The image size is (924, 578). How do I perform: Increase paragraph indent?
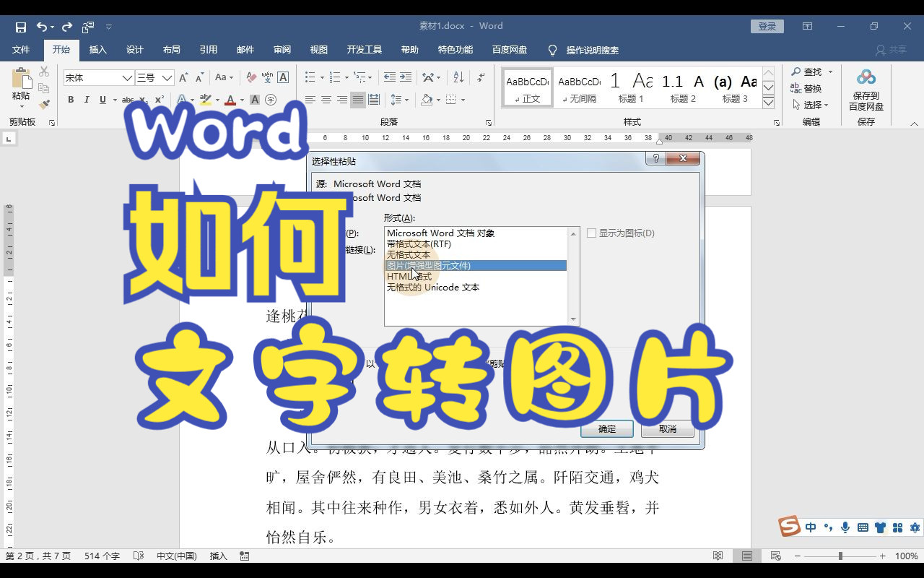click(x=406, y=77)
